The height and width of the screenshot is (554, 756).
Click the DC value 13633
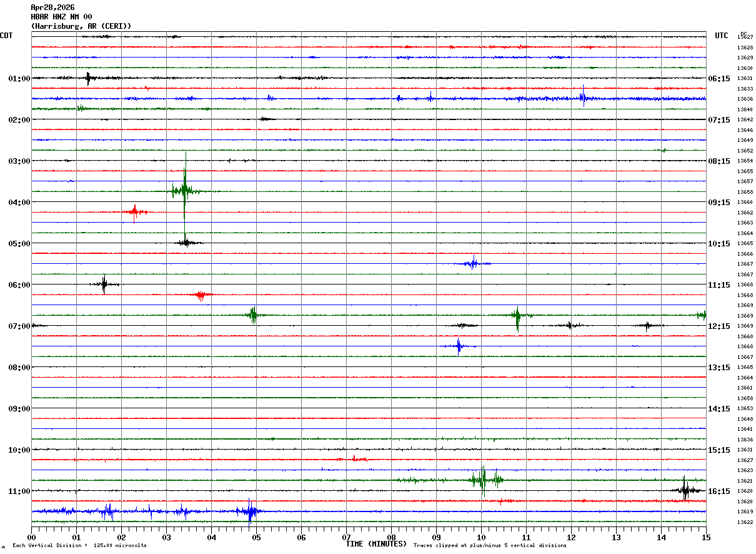click(x=745, y=89)
